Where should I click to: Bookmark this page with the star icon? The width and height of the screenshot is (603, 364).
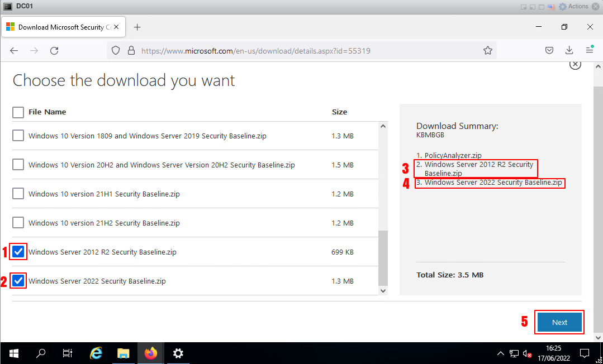point(487,50)
